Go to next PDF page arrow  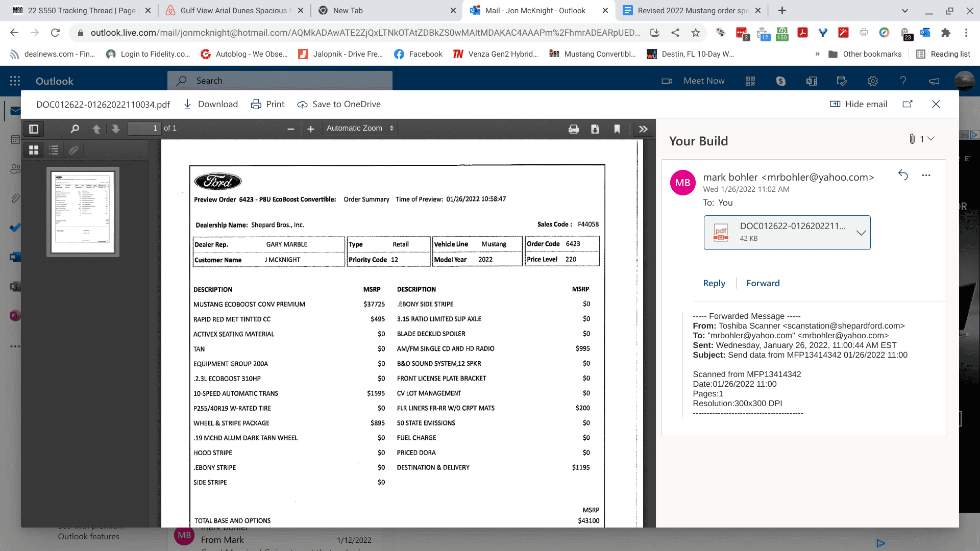(116, 129)
